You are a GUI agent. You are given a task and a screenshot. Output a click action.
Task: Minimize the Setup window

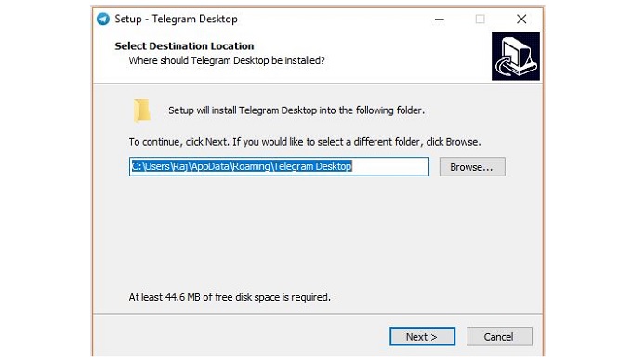pos(440,19)
